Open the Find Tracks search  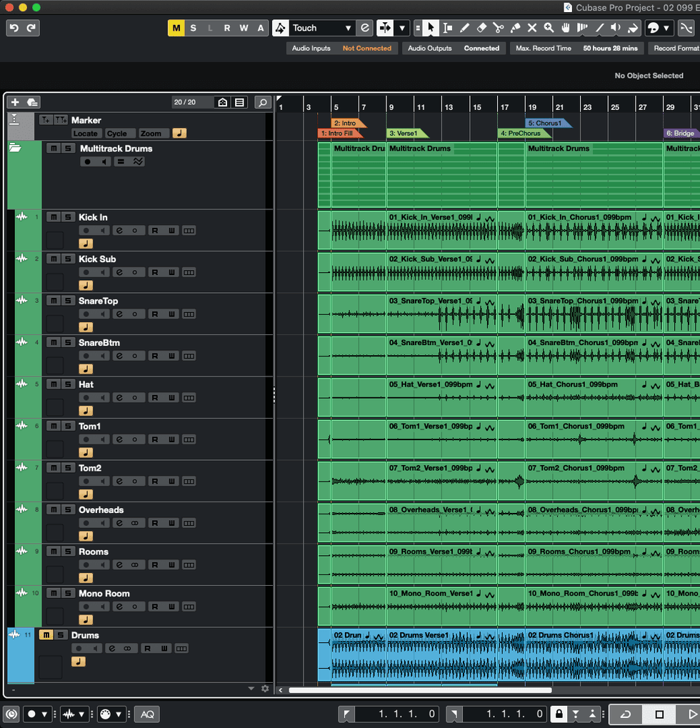pos(263,102)
